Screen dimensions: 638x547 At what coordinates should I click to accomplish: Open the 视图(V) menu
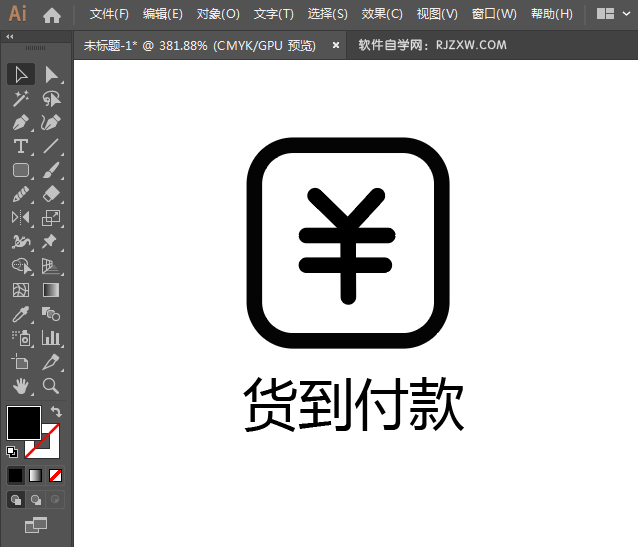(x=437, y=14)
